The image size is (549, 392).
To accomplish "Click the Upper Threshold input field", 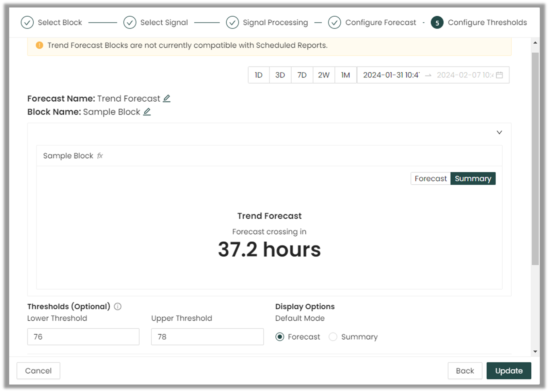I will 207,337.
